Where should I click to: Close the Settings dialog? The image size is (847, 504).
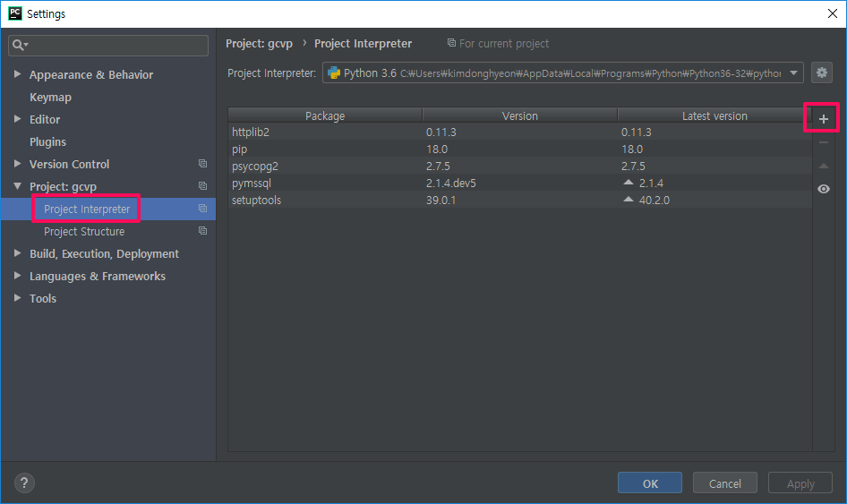coord(833,13)
